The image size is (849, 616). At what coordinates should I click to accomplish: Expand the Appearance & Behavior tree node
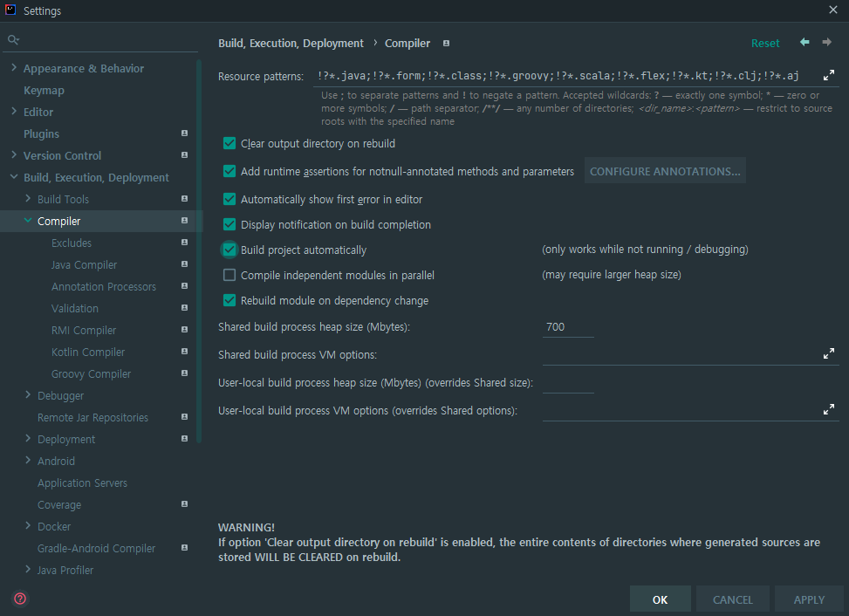click(x=13, y=67)
